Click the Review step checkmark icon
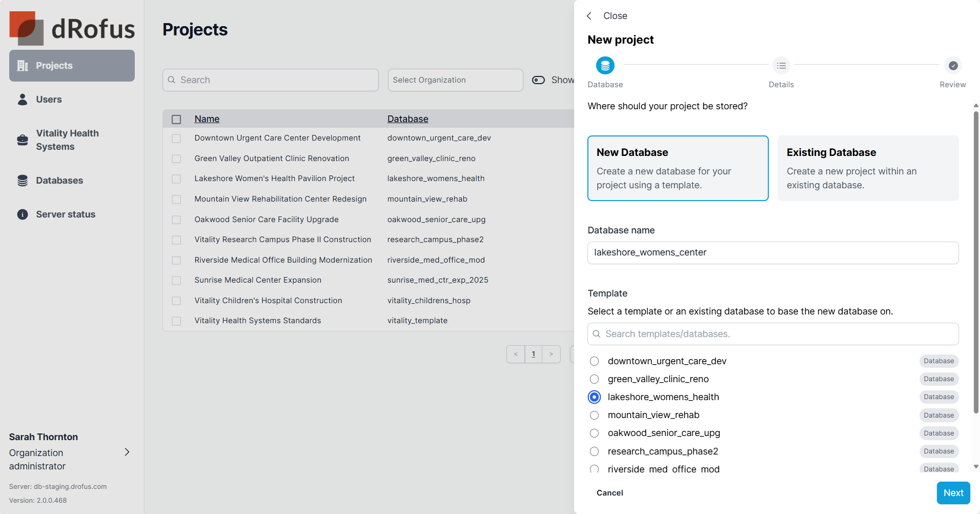 953,66
